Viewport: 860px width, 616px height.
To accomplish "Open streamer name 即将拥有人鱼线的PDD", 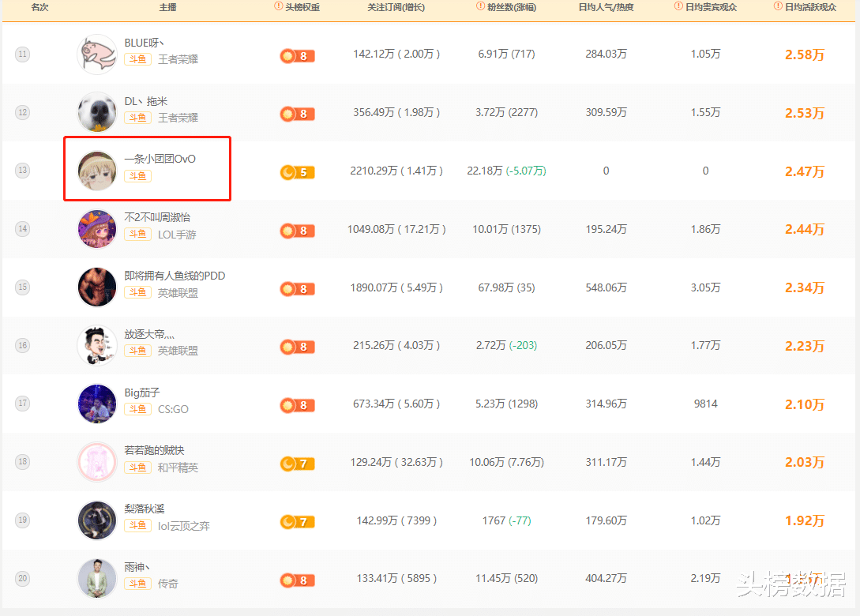I will click(175, 276).
